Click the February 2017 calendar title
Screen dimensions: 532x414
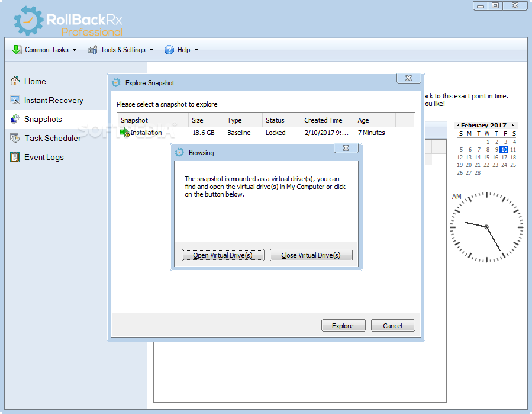click(483, 126)
